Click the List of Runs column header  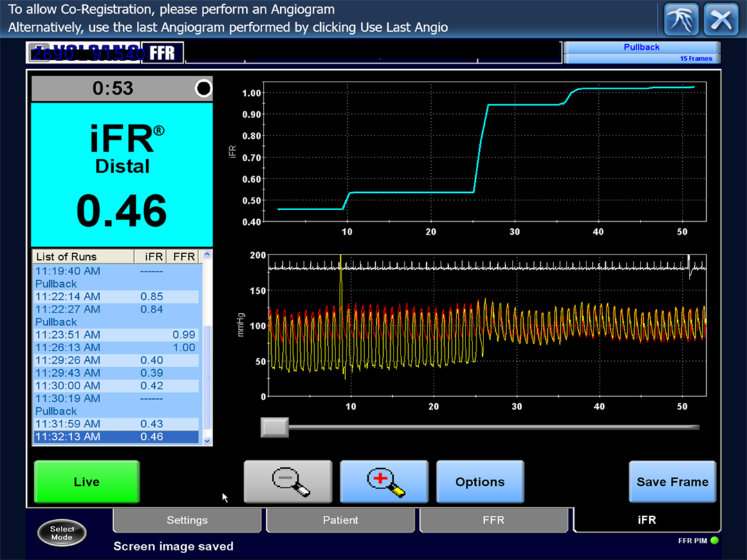coord(83,256)
